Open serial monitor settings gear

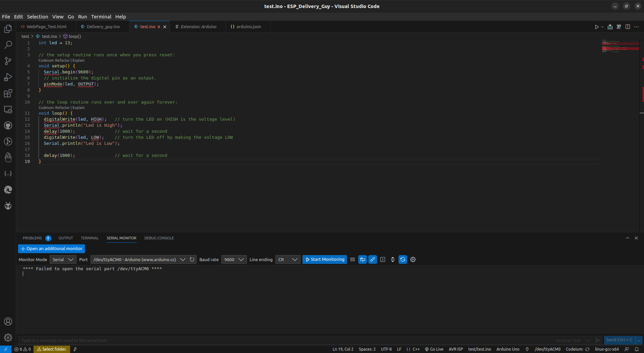[413, 259]
